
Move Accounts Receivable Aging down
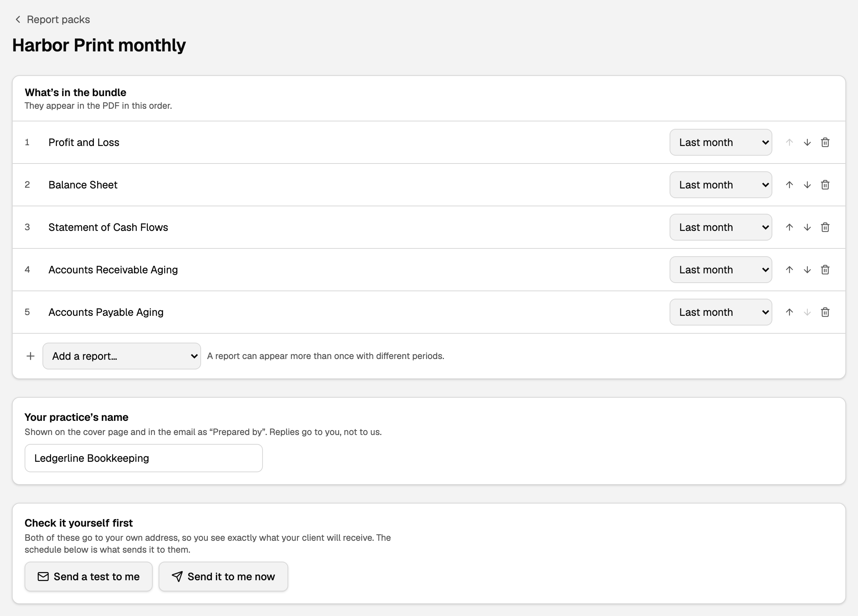[x=807, y=270]
